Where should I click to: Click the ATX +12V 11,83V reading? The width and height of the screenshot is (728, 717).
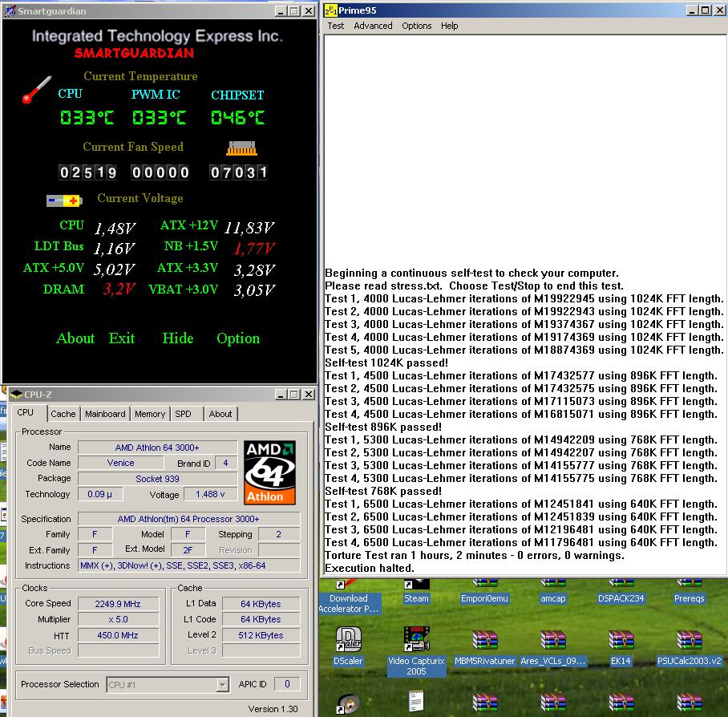click(249, 228)
